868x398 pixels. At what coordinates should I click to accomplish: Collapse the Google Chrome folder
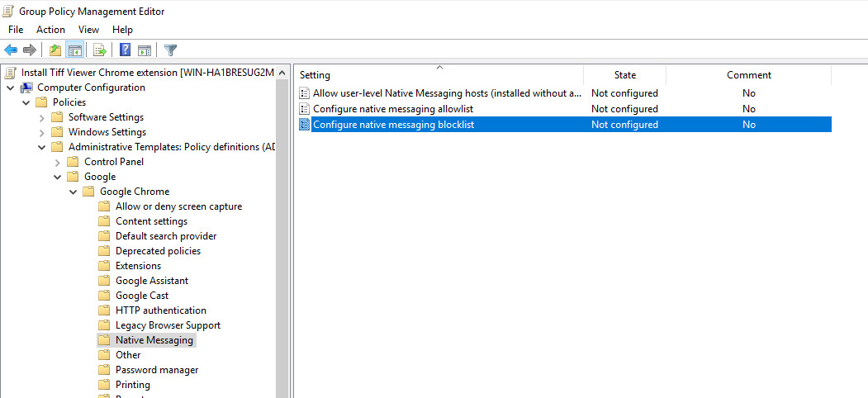[74, 192]
